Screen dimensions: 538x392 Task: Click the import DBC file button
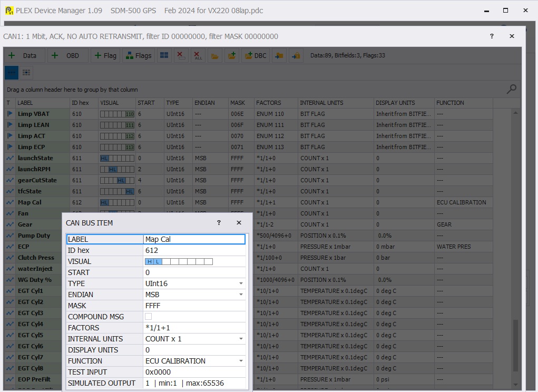[x=255, y=55]
